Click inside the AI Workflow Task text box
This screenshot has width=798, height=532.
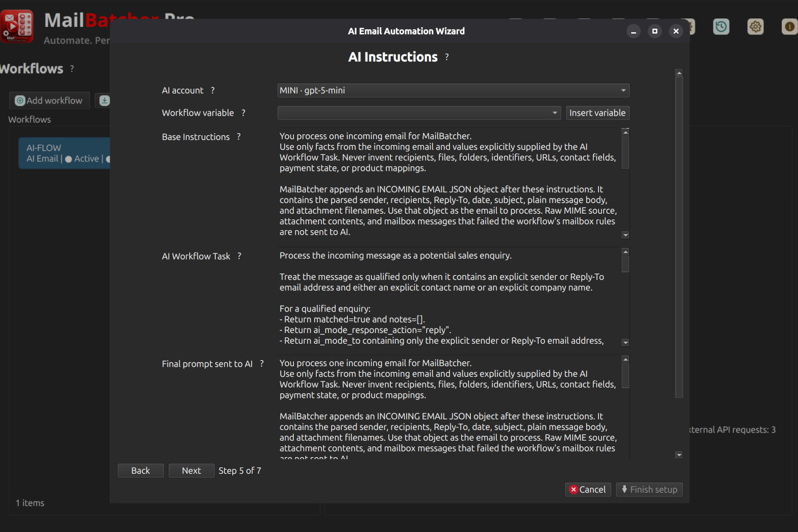(x=448, y=297)
